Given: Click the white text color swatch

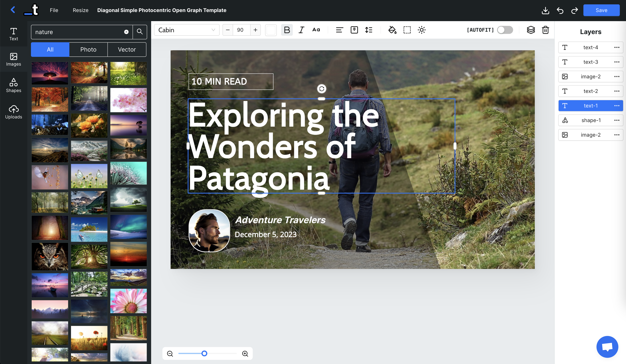Looking at the screenshot, I should click(x=271, y=30).
